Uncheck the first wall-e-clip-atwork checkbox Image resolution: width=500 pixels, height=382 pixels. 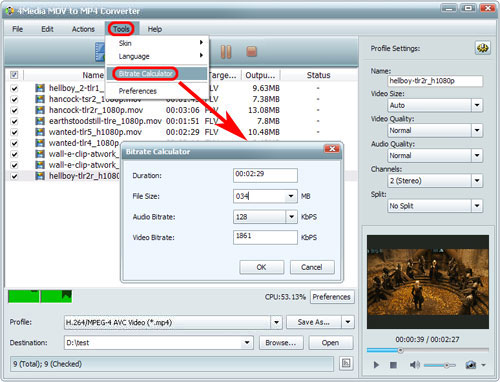[x=14, y=155]
